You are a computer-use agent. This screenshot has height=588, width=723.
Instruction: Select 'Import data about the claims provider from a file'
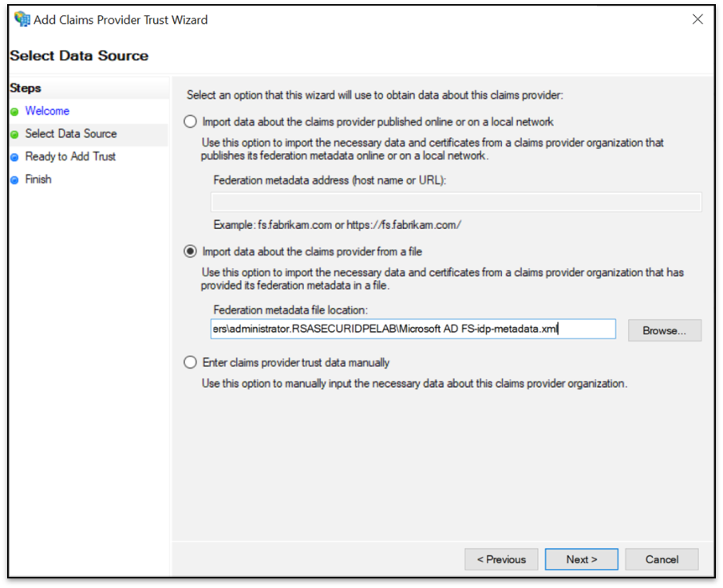pyautogui.click(x=190, y=251)
